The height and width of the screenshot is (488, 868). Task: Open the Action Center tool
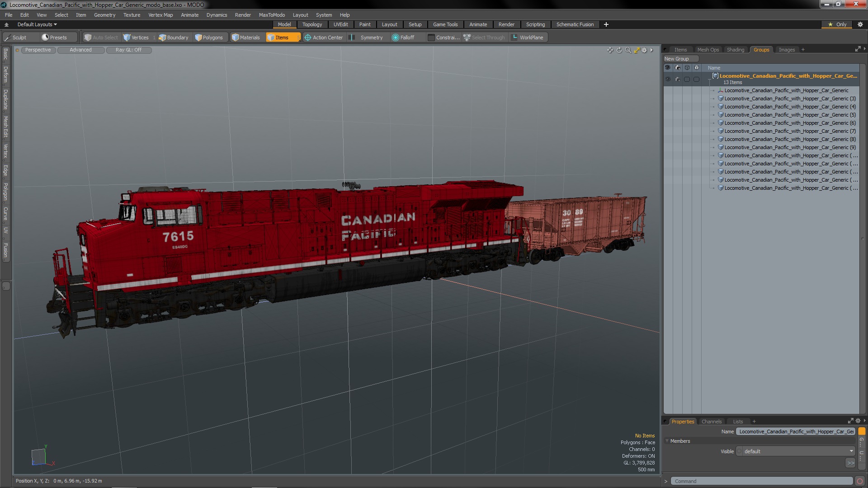tap(324, 38)
